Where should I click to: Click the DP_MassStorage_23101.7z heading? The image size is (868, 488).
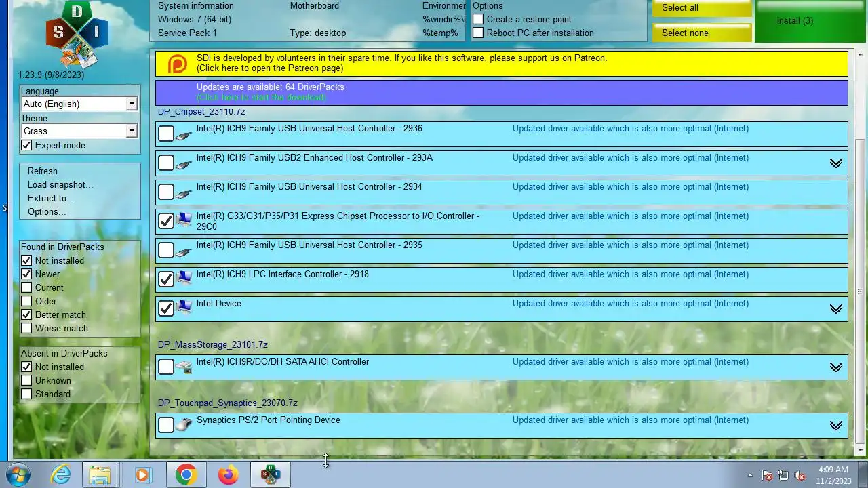(x=213, y=344)
